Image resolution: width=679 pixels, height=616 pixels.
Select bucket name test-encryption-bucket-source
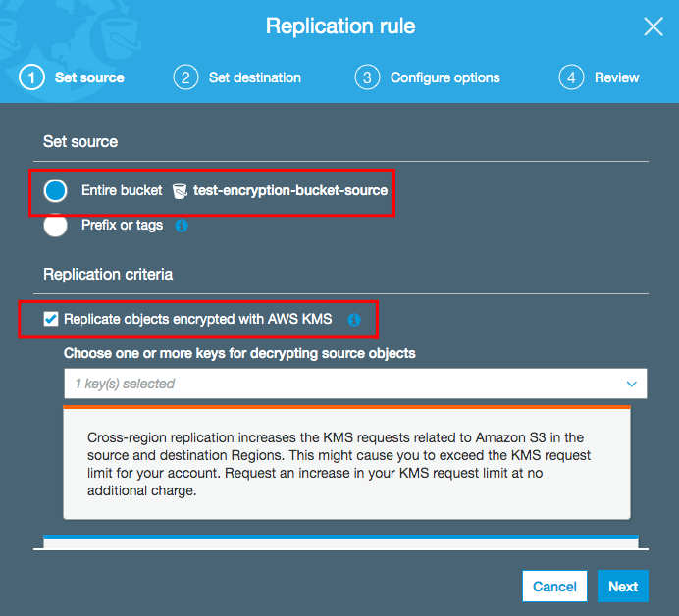(x=290, y=191)
